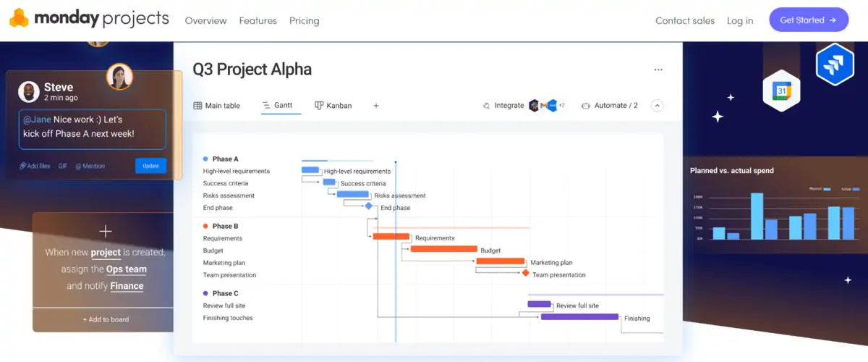Click the integration app icons beside Integrate
Screen dimensions: 868x362
(546, 106)
